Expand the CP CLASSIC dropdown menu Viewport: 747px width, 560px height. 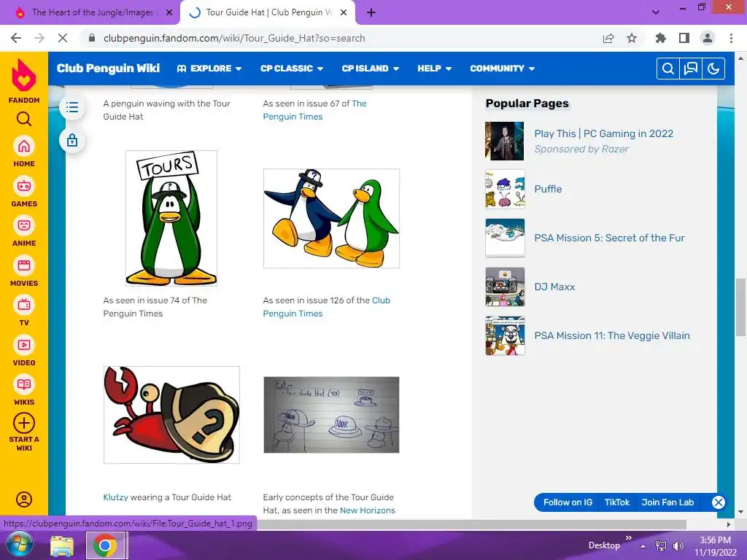[292, 69]
